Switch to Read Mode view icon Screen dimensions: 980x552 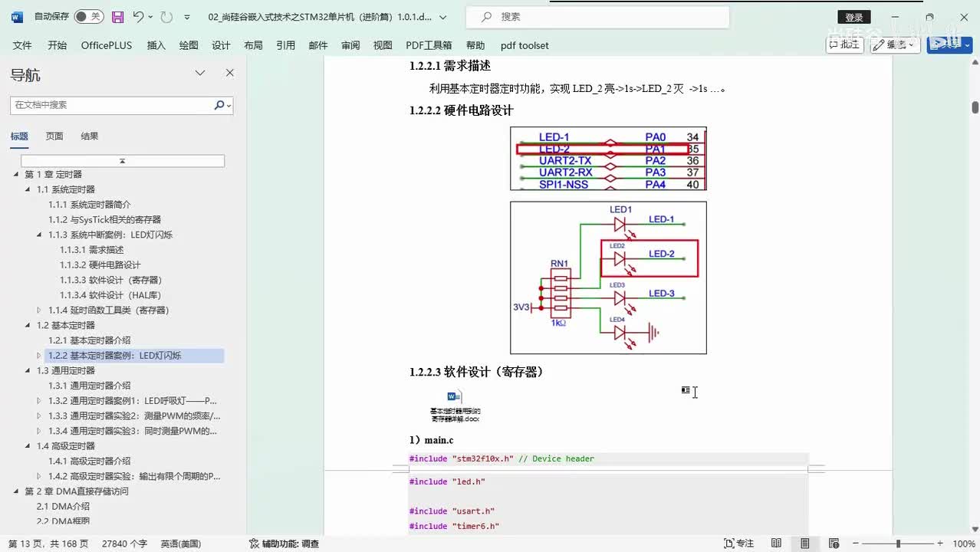coord(776,544)
